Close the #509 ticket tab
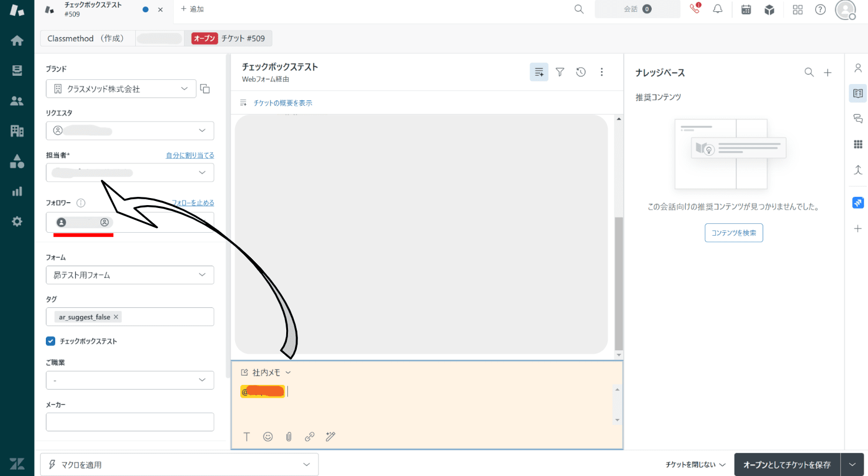868x476 pixels. click(x=160, y=9)
